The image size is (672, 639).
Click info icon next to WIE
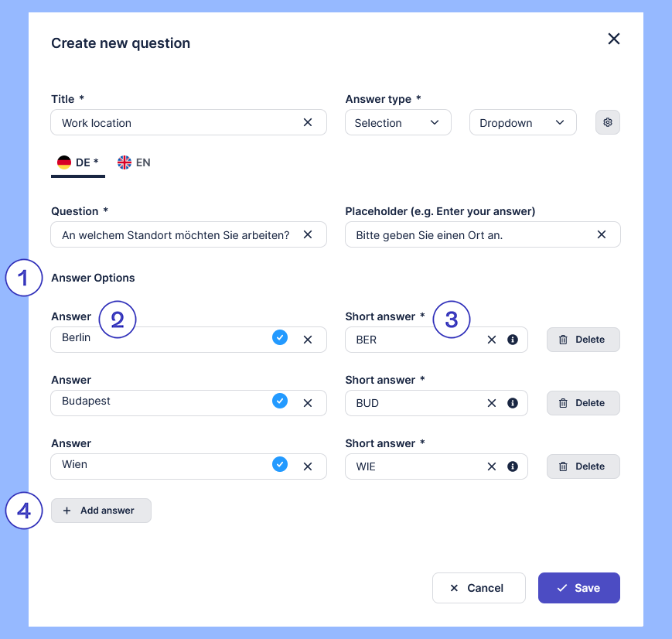pos(512,466)
